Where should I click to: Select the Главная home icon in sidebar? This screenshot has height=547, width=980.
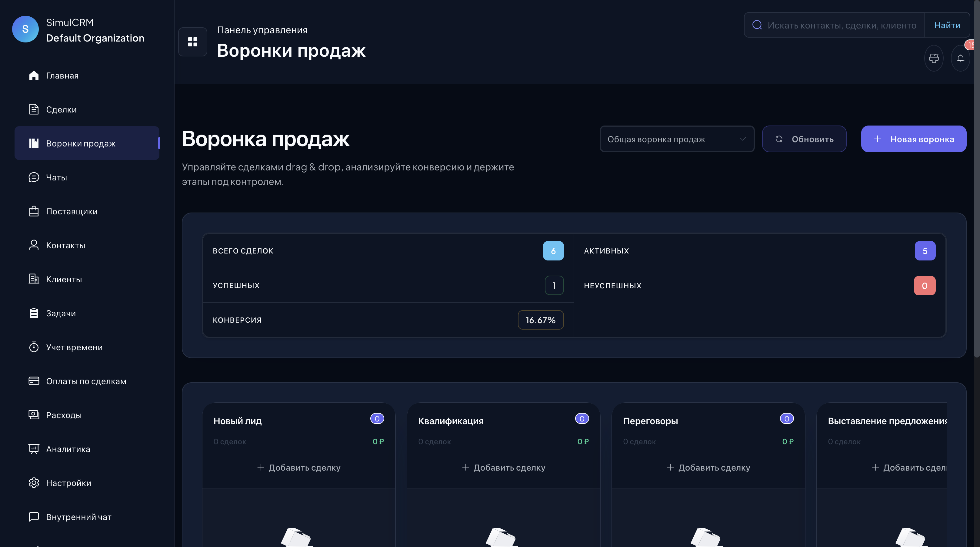click(x=34, y=75)
